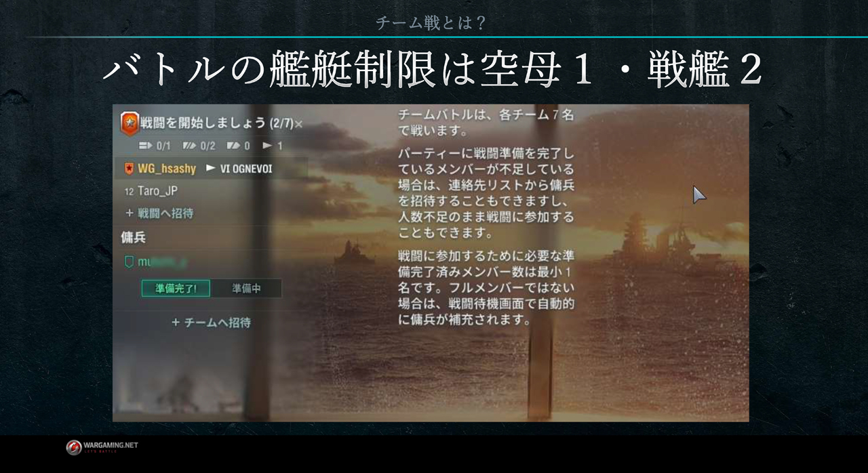868x473 pixels.
Task: Click the 傭兵 section heading
Action: [x=133, y=238]
